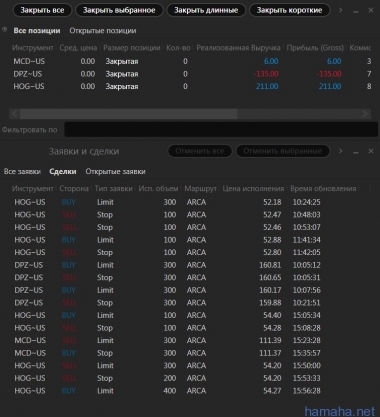Switch to Открытые позиции tab
380x417 pixels.
(x=103, y=31)
